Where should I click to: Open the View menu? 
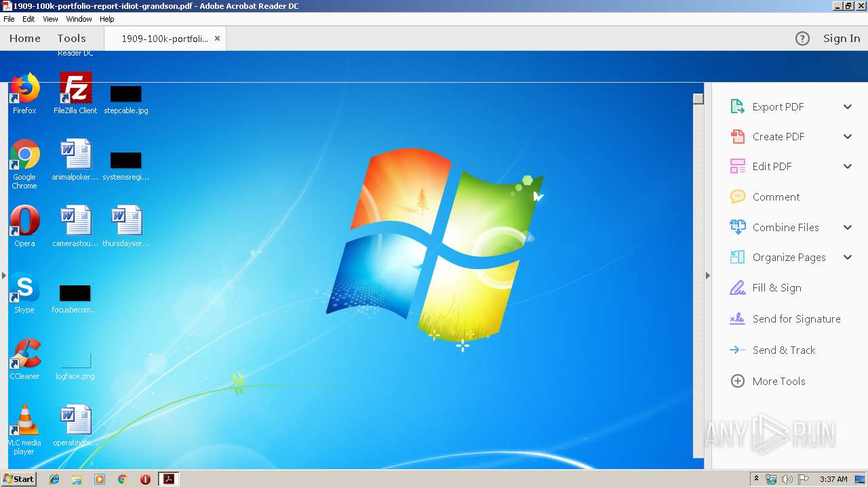click(50, 19)
